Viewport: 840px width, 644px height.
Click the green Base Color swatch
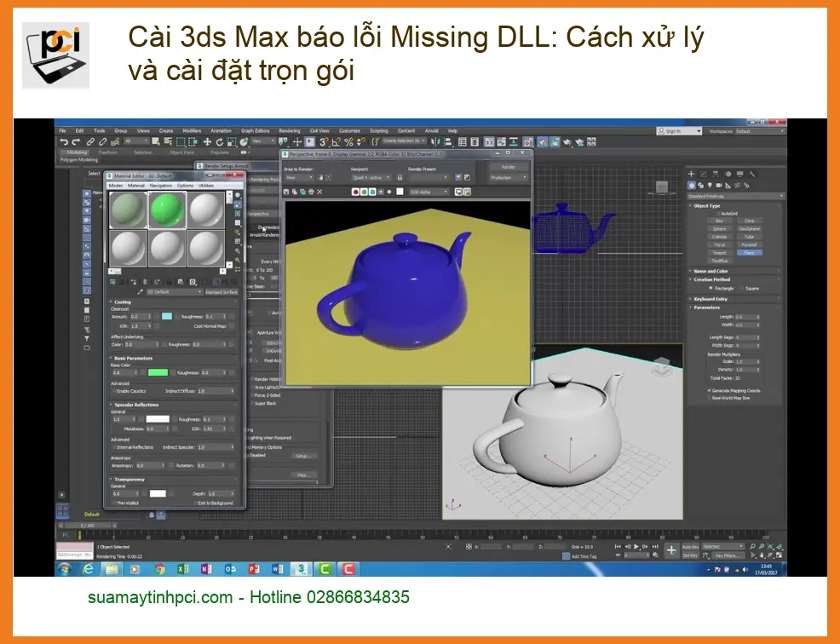tap(158, 372)
